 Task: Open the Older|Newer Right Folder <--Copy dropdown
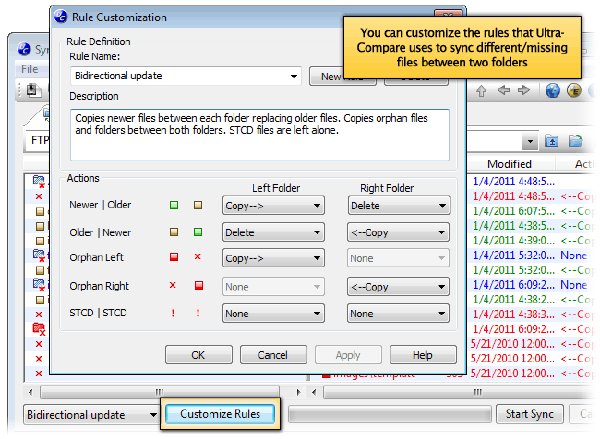(398, 232)
